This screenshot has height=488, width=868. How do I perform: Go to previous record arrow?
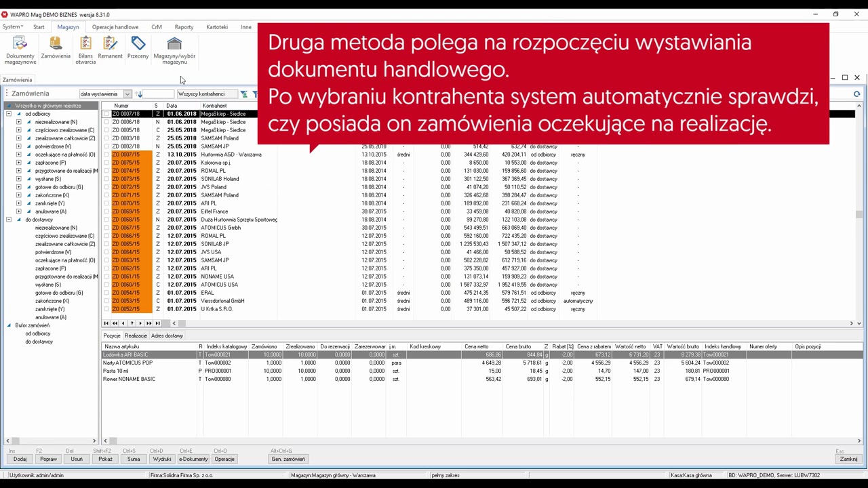point(123,323)
